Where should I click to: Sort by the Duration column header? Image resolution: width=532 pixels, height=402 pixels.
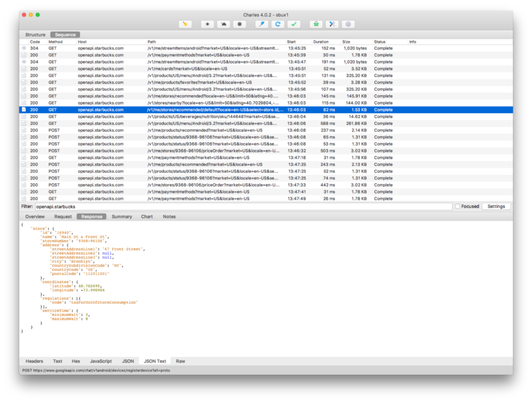click(x=321, y=42)
